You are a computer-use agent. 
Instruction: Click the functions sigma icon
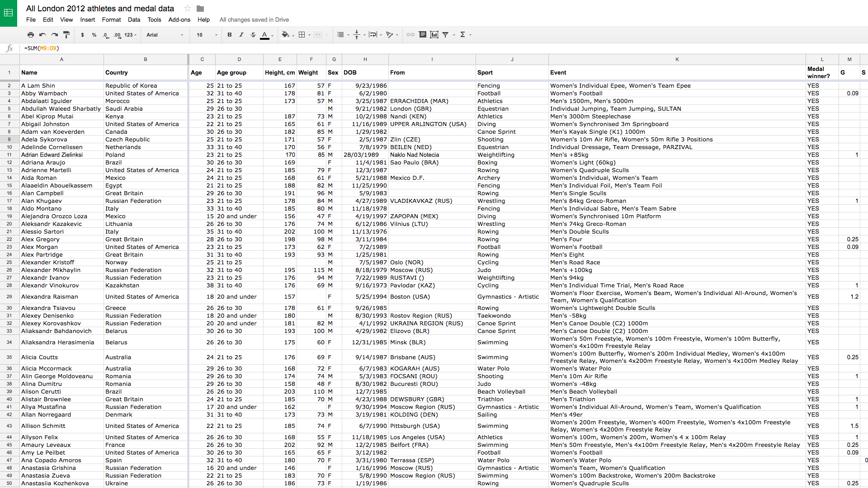463,35
